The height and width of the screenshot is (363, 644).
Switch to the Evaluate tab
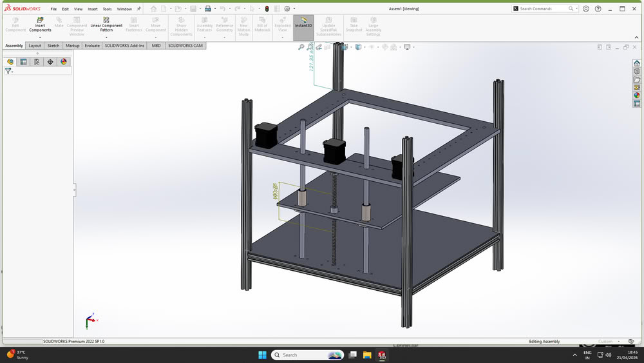[92, 46]
